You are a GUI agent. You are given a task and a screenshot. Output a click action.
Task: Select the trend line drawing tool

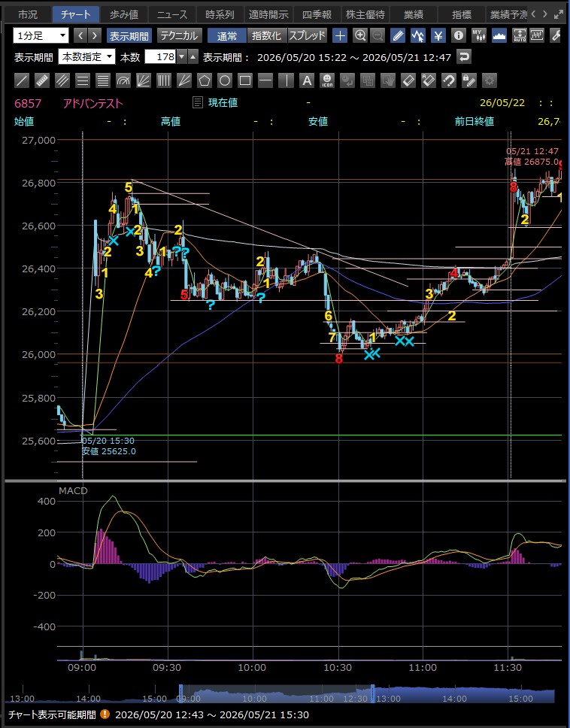21,80
